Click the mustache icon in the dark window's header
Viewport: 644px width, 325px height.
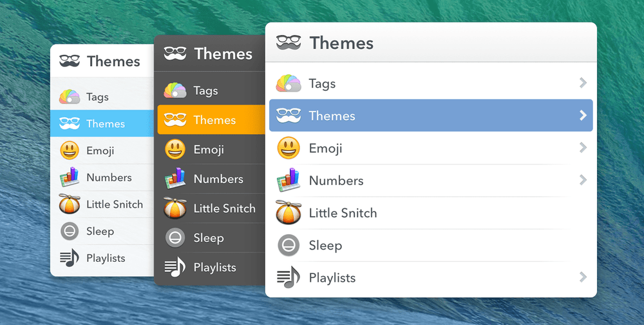[x=175, y=54]
